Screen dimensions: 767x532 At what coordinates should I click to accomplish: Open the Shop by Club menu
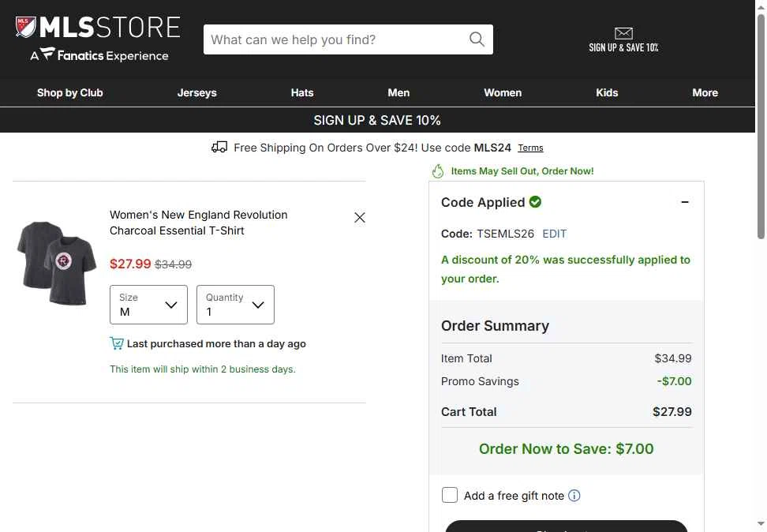70,92
